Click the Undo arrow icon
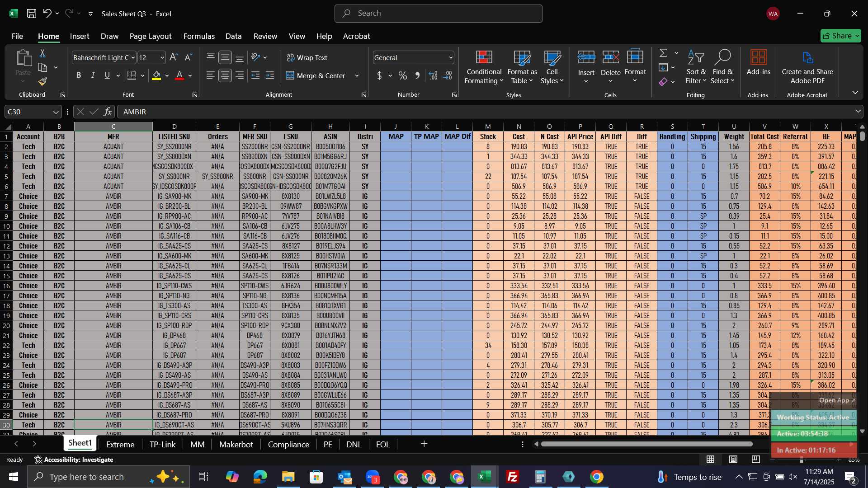868x488 pixels. [47, 14]
